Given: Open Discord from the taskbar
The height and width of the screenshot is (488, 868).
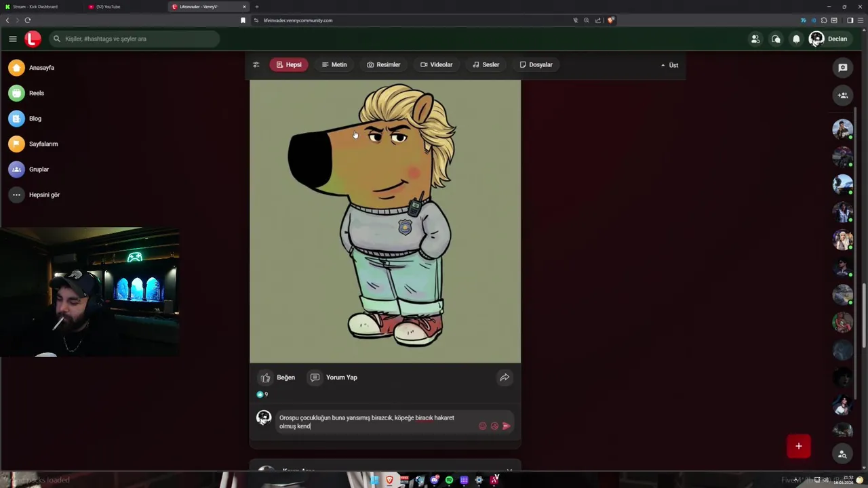Looking at the screenshot, I should click(x=435, y=480).
